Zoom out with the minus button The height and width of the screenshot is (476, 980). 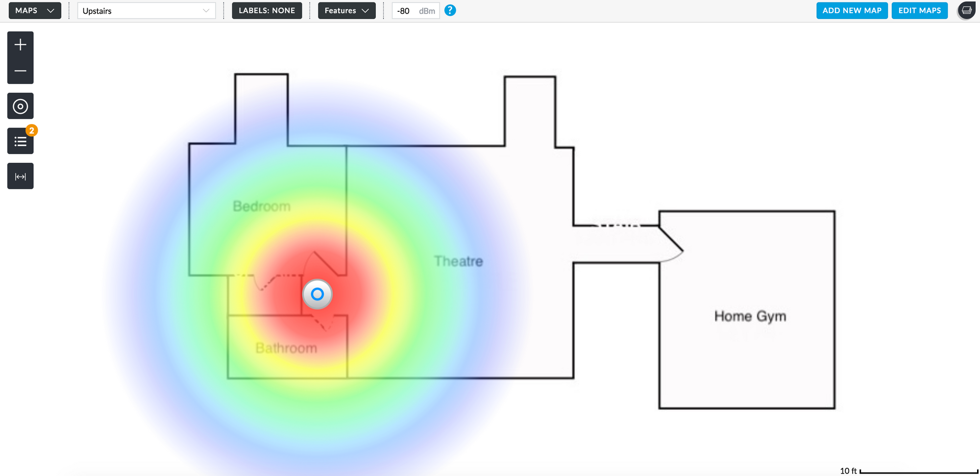(x=20, y=71)
